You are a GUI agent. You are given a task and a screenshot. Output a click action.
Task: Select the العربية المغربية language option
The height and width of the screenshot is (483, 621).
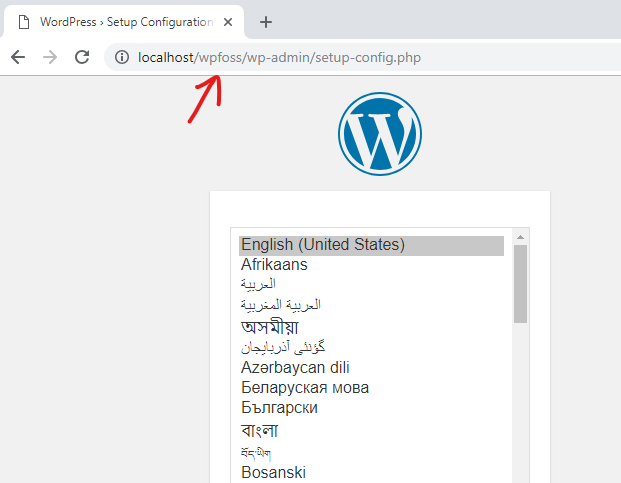point(371,305)
